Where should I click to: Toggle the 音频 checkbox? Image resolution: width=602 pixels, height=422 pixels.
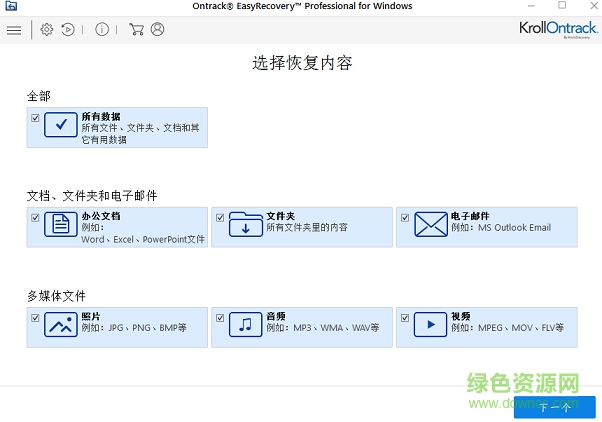click(220, 318)
